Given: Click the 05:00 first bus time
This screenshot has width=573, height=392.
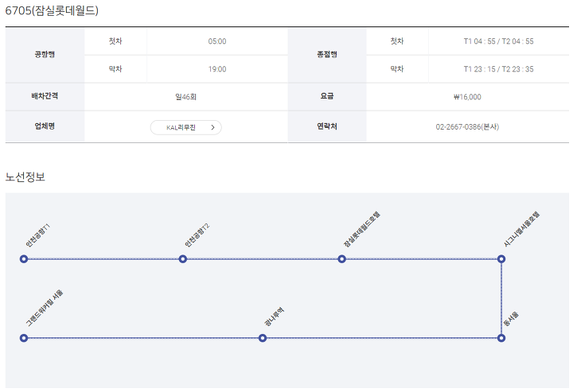Looking at the screenshot, I should pyautogui.click(x=217, y=41).
